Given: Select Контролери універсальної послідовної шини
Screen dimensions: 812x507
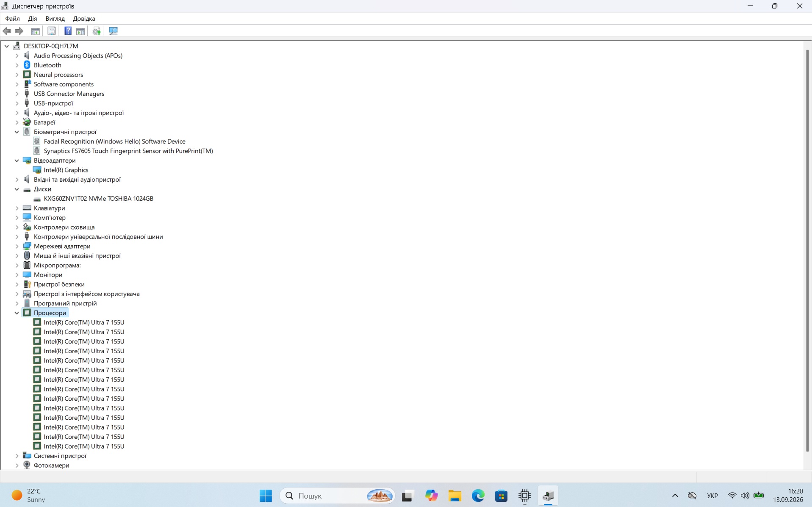Looking at the screenshot, I should coord(98,236).
